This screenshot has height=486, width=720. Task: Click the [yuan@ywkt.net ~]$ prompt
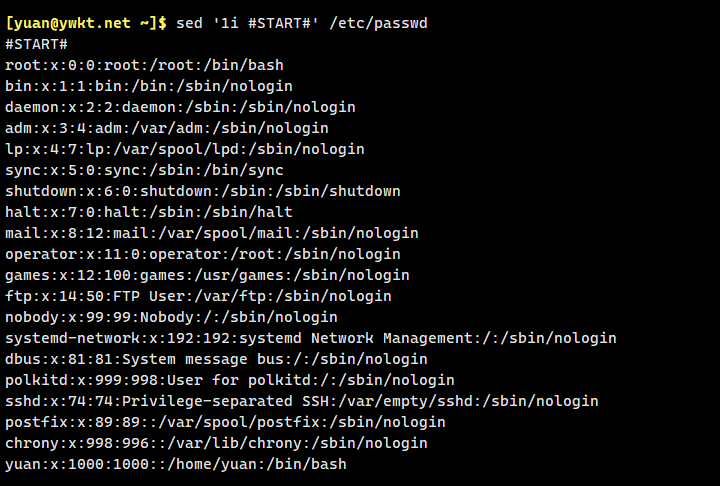pyautogui.click(x=86, y=23)
